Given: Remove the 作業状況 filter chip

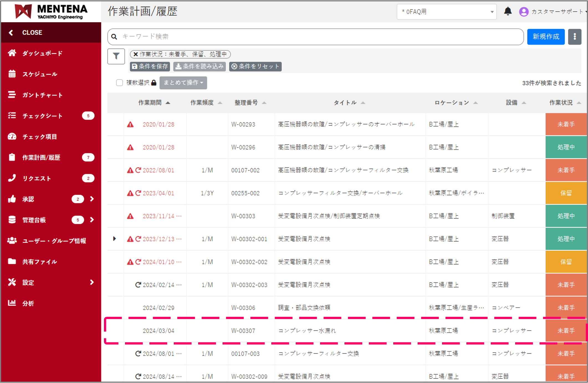Looking at the screenshot, I should tap(136, 54).
